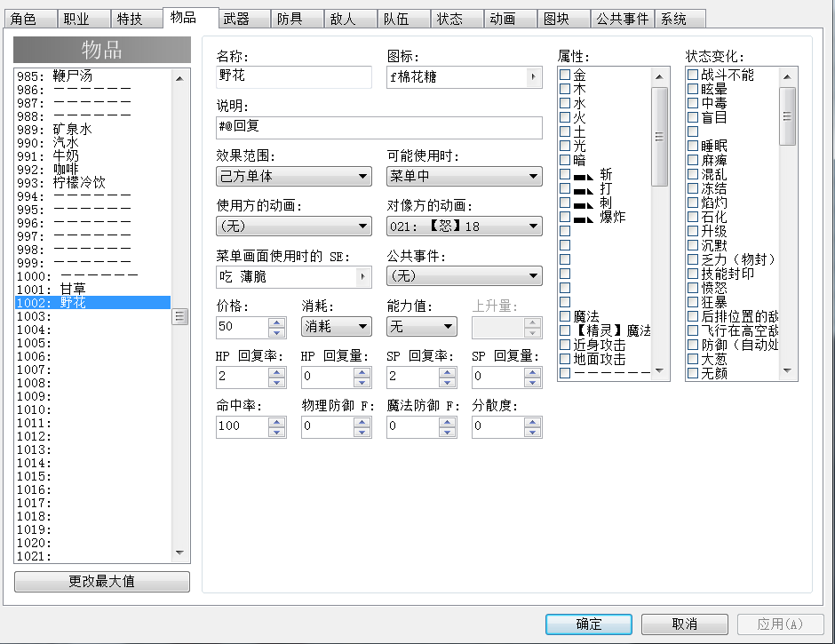The width and height of the screenshot is (835, 644).
Task: Increase SP 回复率 with up arrow
Action: pyautogui.click(x=448, y=372)
